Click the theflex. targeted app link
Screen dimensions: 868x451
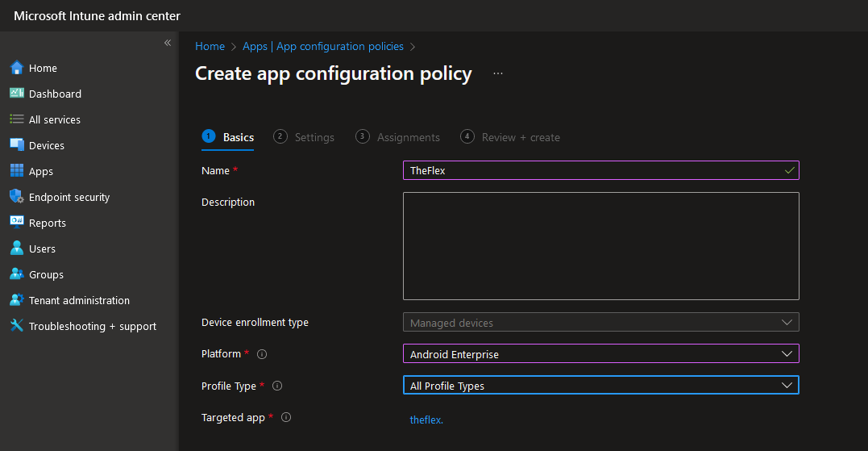click(x=426, y=420)
